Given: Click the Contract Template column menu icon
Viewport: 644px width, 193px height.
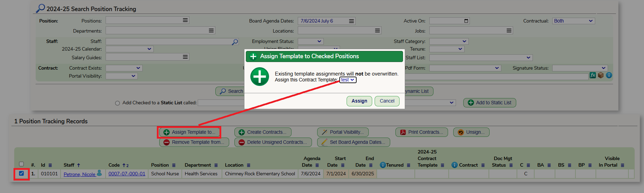Looking at the screenshot, I should click(442, 165).
